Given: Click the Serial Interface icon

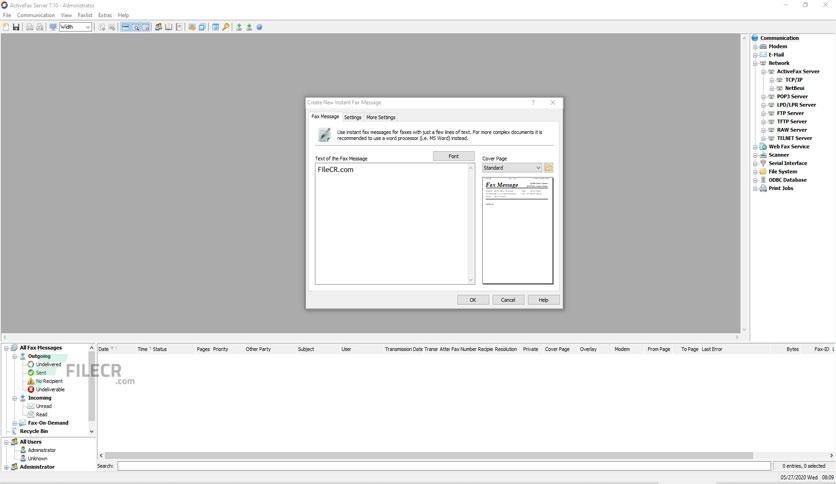Looking at the screenshot, I should [x=763, y=163].
